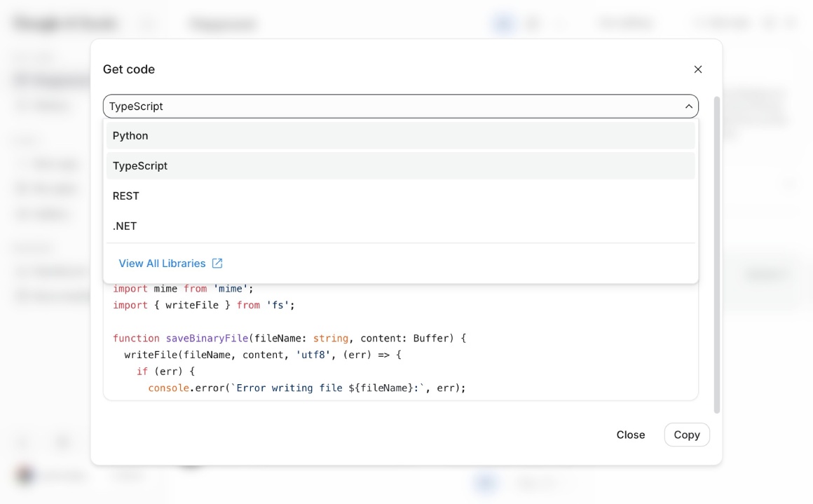Select REST from the language list
This screenshot has height=504, width=813.
(400, 196)
